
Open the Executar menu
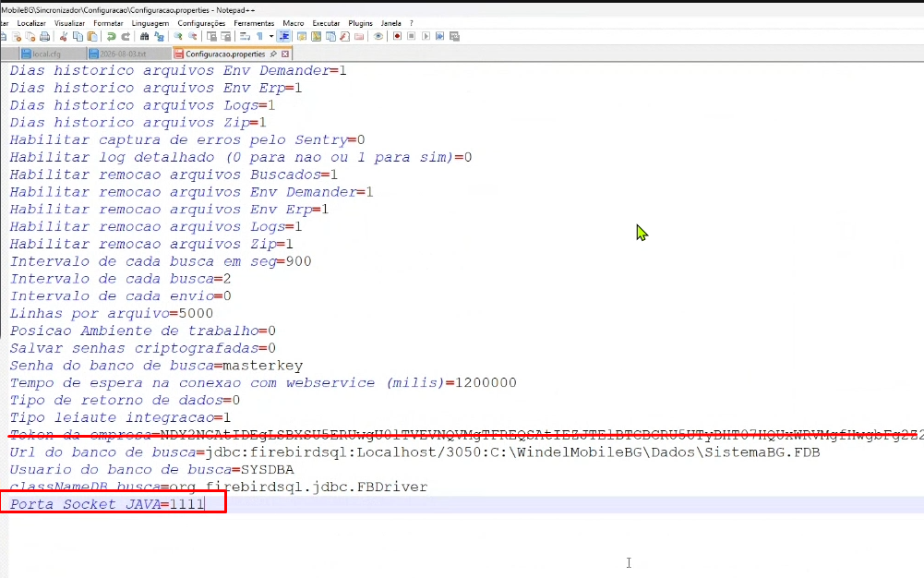(x=326, y=24)
